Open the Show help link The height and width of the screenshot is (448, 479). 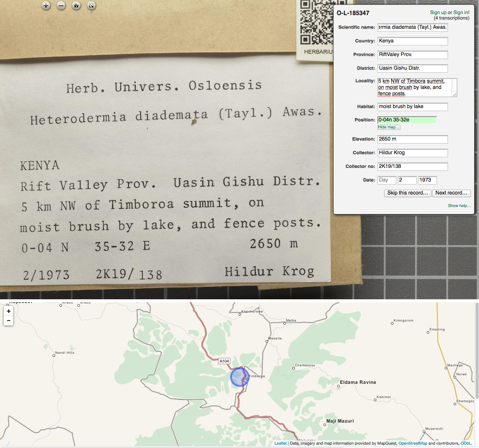coord(459,206)
